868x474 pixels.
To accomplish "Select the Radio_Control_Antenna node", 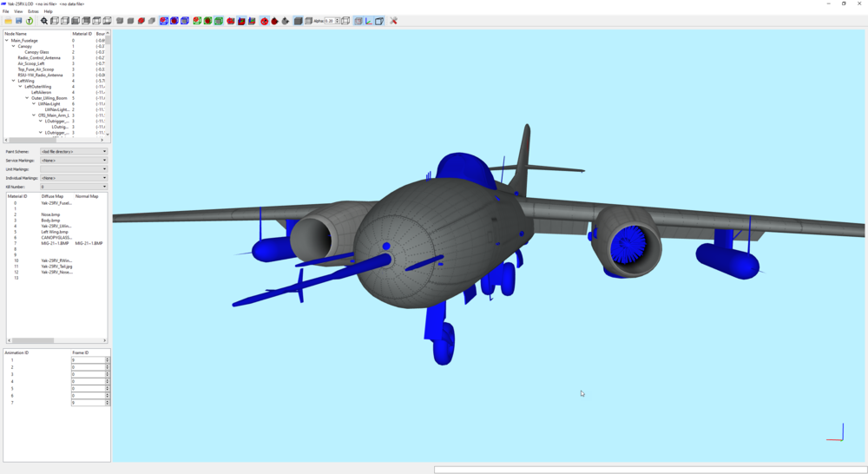I will (39, 57).
